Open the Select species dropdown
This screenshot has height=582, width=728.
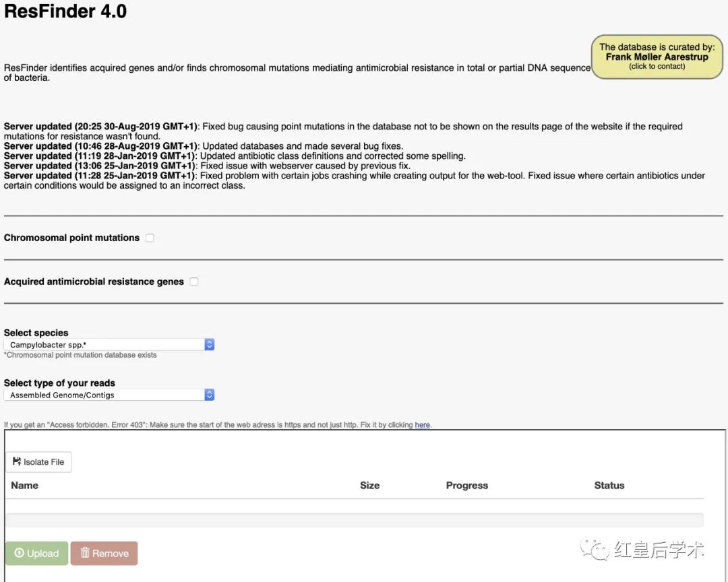click(x=109, y=344)
